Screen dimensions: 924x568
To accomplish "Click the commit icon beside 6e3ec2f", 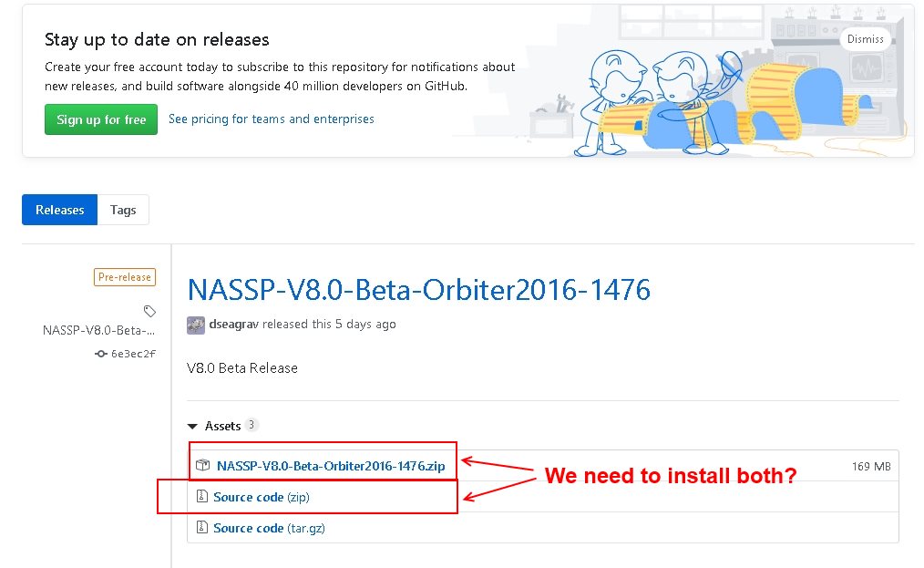I will click(x=100, y=354).
